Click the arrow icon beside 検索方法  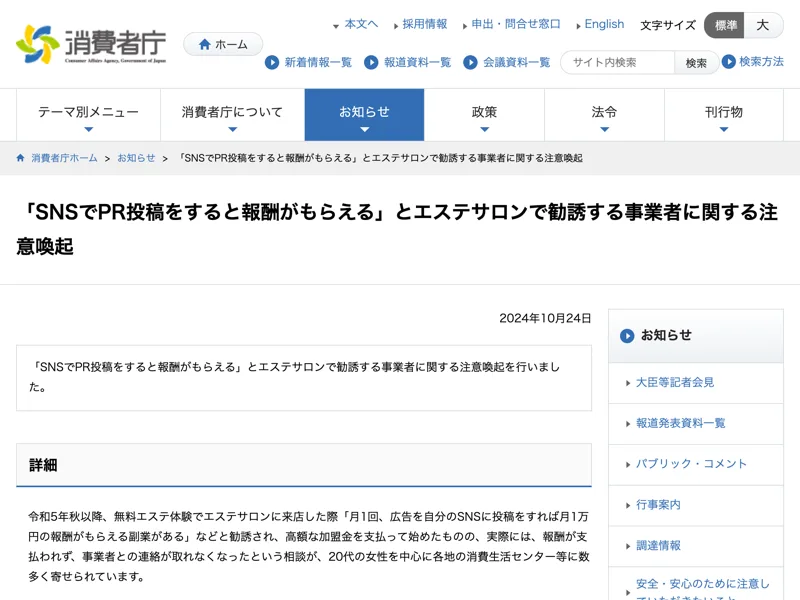pyautogui.click(x=729, y=61)
